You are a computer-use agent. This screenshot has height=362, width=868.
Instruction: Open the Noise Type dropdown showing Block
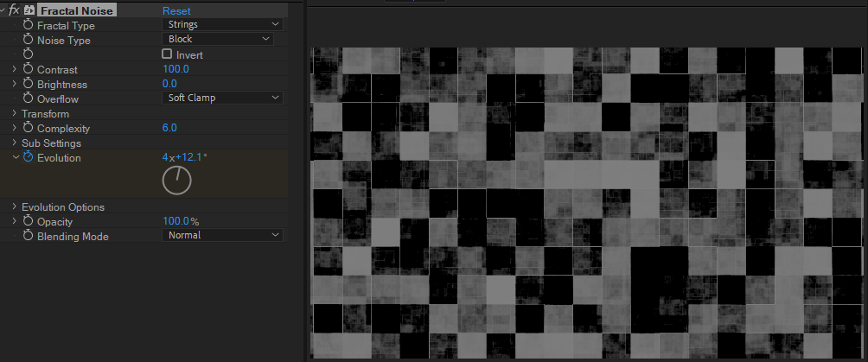click(x=218, y=39)
